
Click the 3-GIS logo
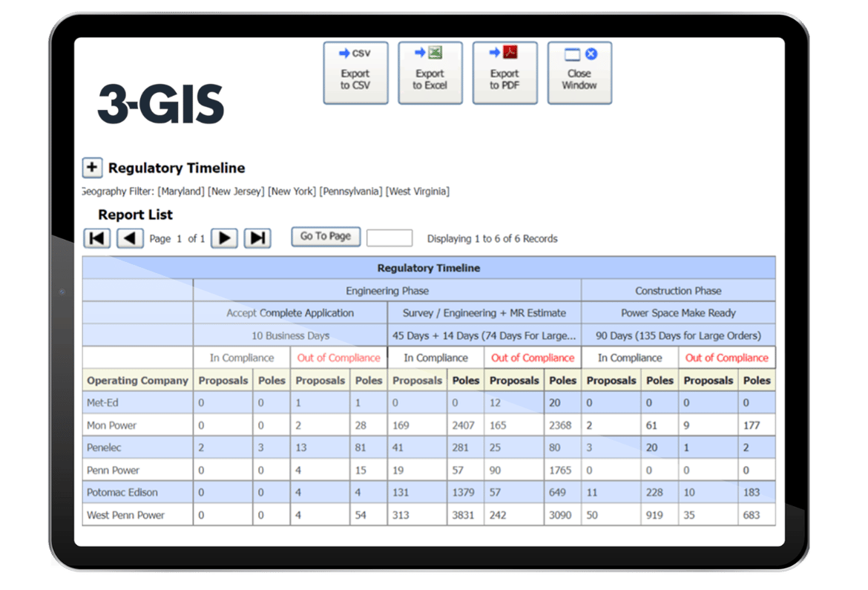point(160,104)
